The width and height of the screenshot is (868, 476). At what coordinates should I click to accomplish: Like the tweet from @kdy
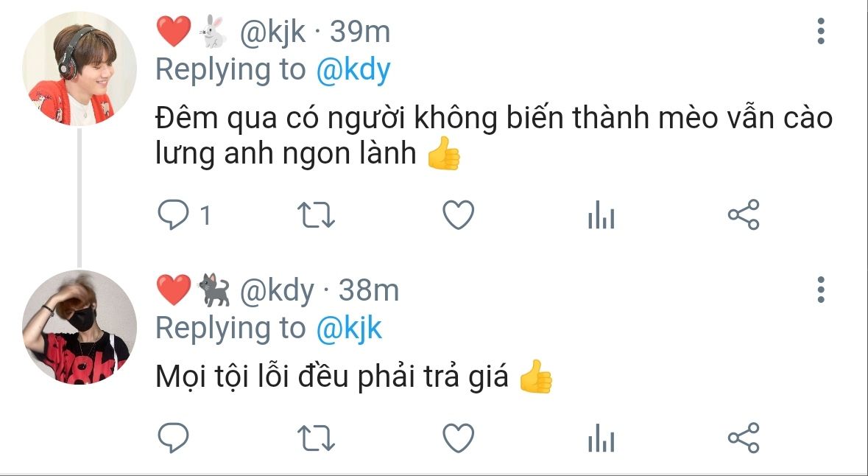(x=459, y=438)
